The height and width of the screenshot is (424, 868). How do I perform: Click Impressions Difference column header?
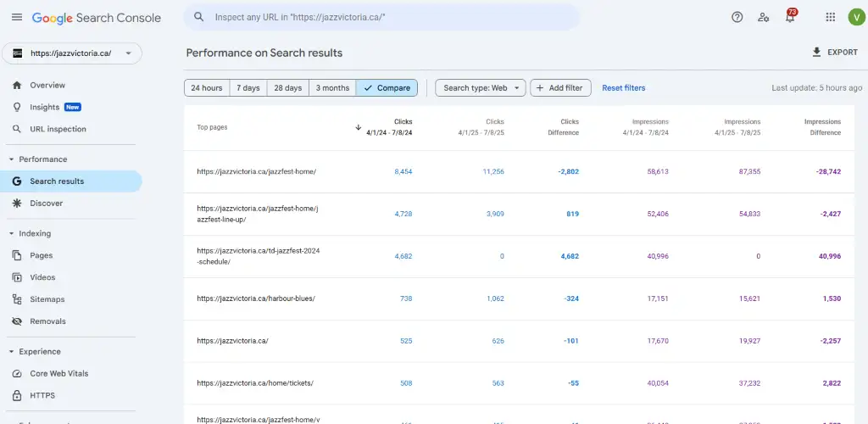pyautogui.click(x=822, y=127)
